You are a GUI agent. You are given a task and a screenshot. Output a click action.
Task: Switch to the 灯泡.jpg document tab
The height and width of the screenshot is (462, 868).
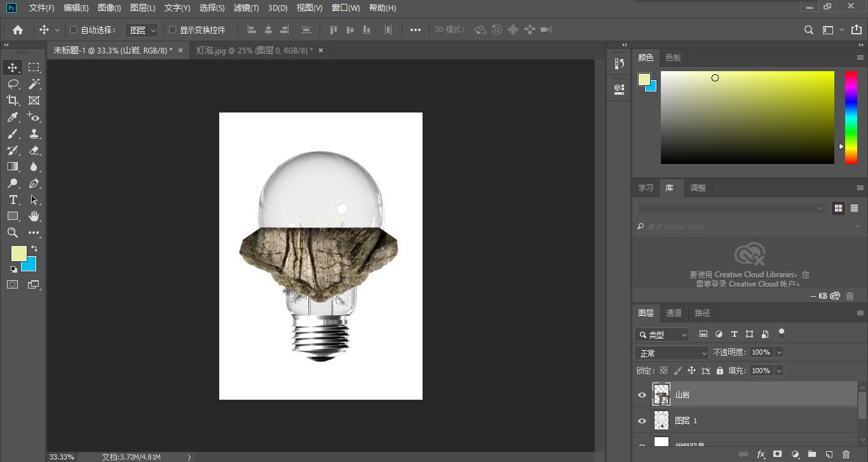(254, 50)
